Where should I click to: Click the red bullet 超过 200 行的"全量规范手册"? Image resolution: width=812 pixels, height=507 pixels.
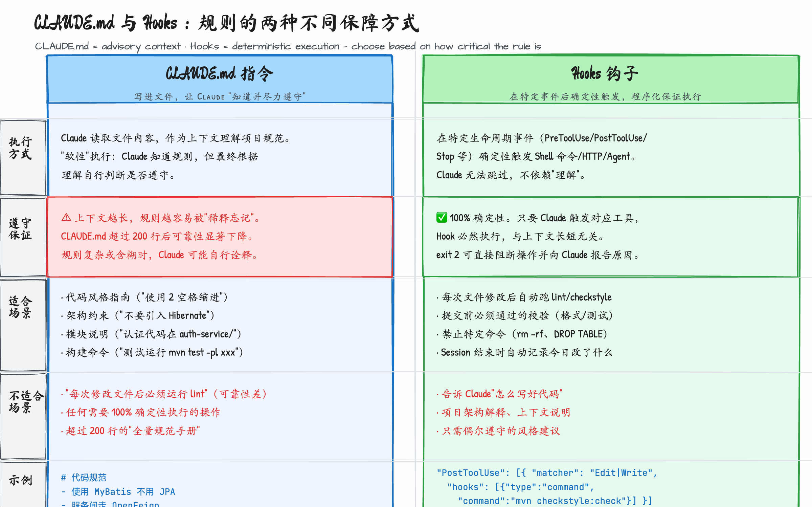tap(130, 431)
